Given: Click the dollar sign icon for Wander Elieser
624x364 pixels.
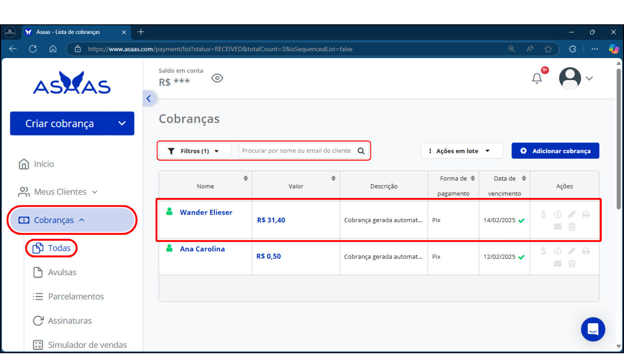Looking at the screenshot, I should tap(543, 214).
